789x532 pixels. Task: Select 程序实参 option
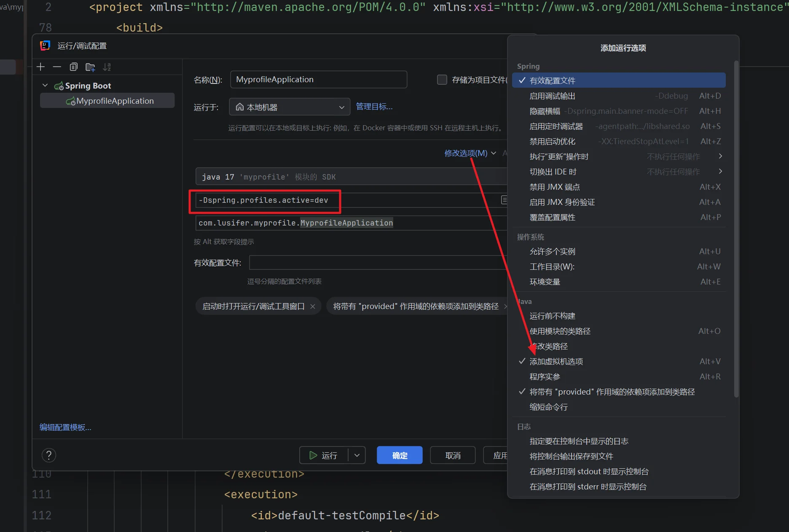tap(619, 376)
